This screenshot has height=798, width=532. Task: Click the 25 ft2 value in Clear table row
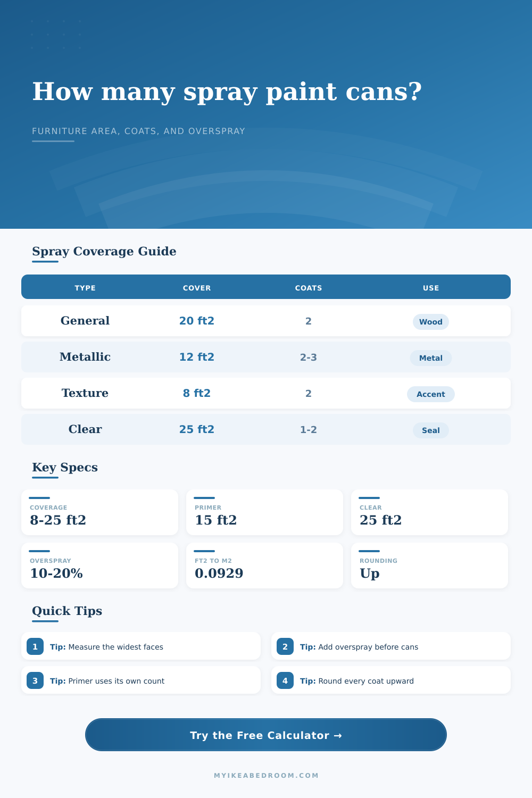pos(197,429)
